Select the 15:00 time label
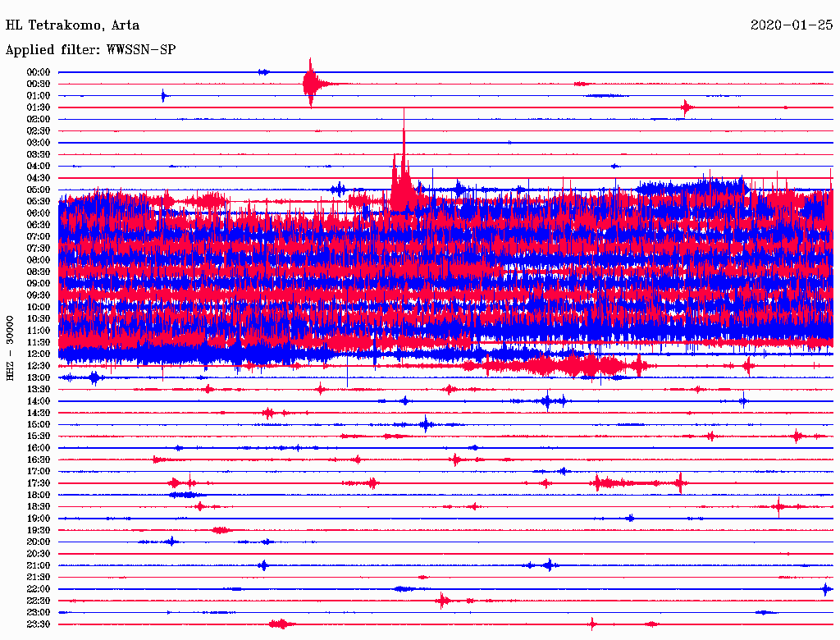The height and width of the screenshot is (640, 840). 39,424
